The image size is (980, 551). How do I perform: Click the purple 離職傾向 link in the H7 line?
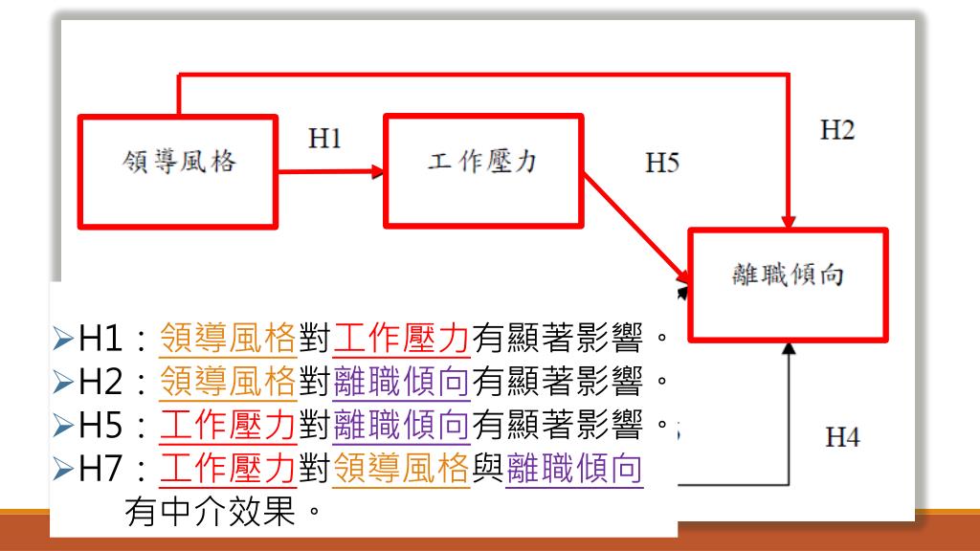coord(574,469)
